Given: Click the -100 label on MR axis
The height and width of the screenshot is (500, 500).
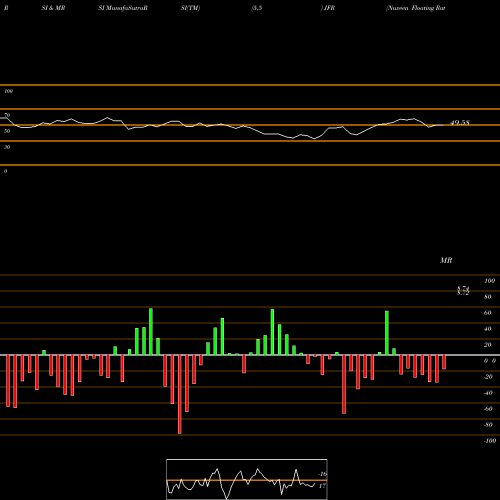Looking at the screenshot, I should pyautogui.click(x=490, y=441).
